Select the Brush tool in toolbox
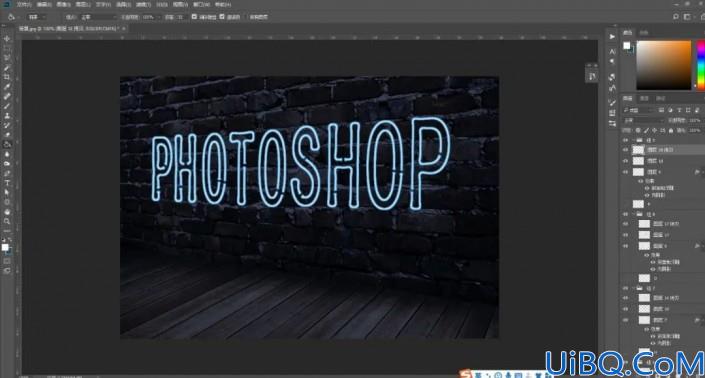Viewport: 705px width, 378px height. [7, 106]
